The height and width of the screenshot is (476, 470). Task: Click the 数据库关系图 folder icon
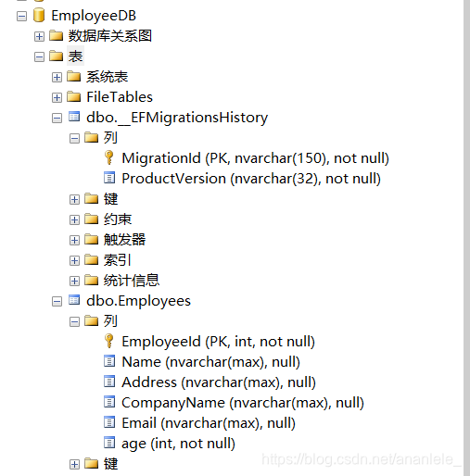click(x=57, y=35)
